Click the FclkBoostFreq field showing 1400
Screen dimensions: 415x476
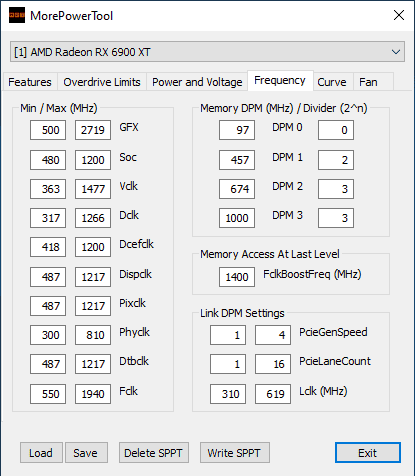coord(237,277)
